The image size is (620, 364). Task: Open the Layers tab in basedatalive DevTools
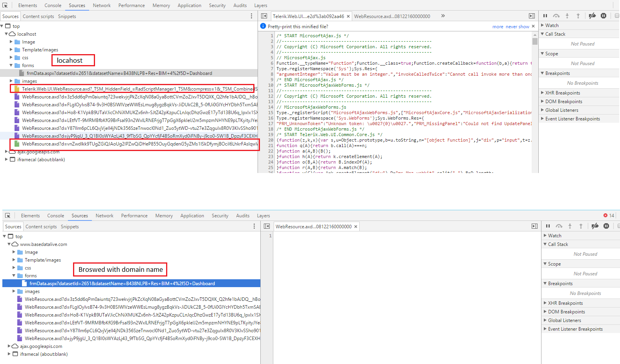[263, 216]
